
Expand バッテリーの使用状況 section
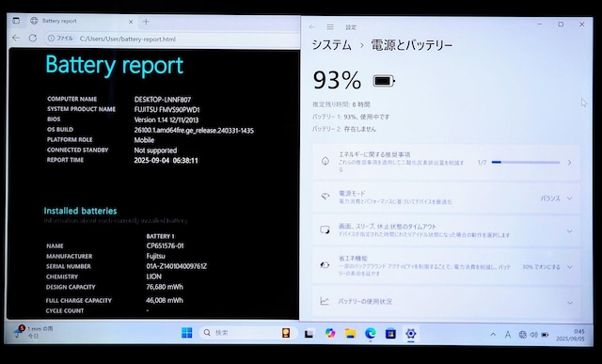pos(446,302)
